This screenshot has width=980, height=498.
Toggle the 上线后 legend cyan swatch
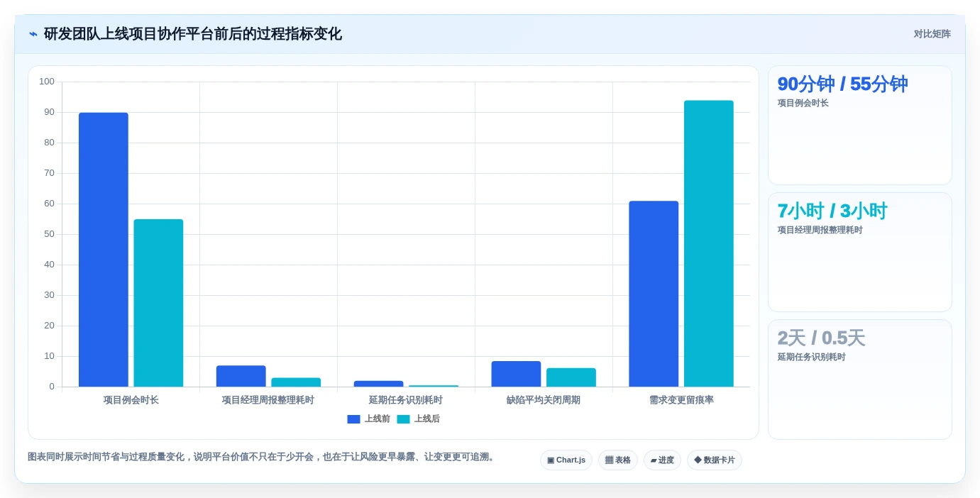pos(403,419)
